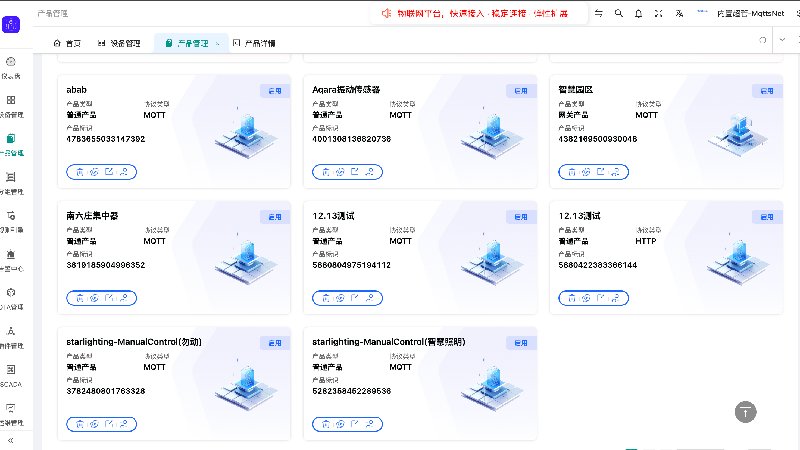Expand the tab bar dropdown chevron
This screenshot has width=800, height=450.
tap(782, 40)
